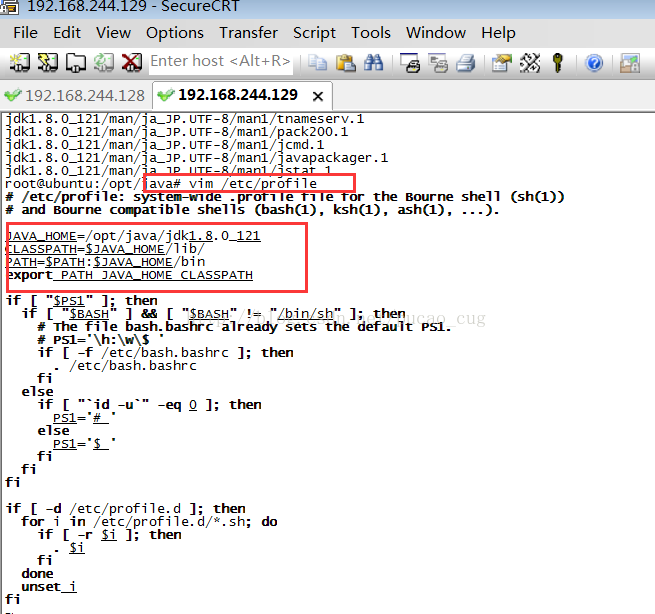Click the key icon in the toolbar

(558, 63)
